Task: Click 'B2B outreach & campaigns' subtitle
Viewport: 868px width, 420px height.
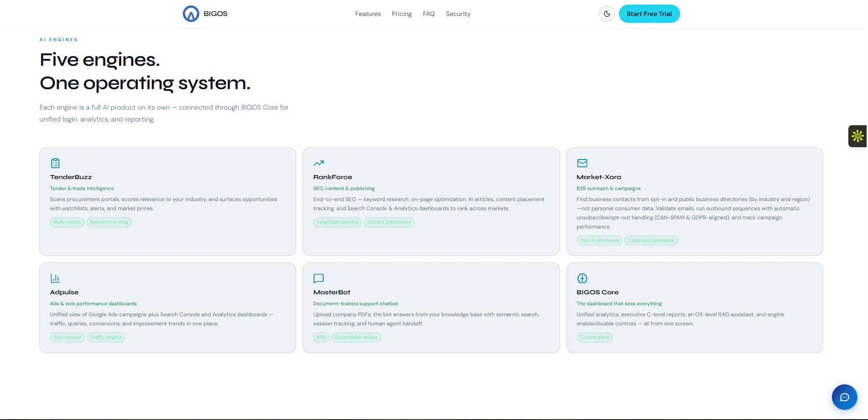Action: click(x=608, y=188)
